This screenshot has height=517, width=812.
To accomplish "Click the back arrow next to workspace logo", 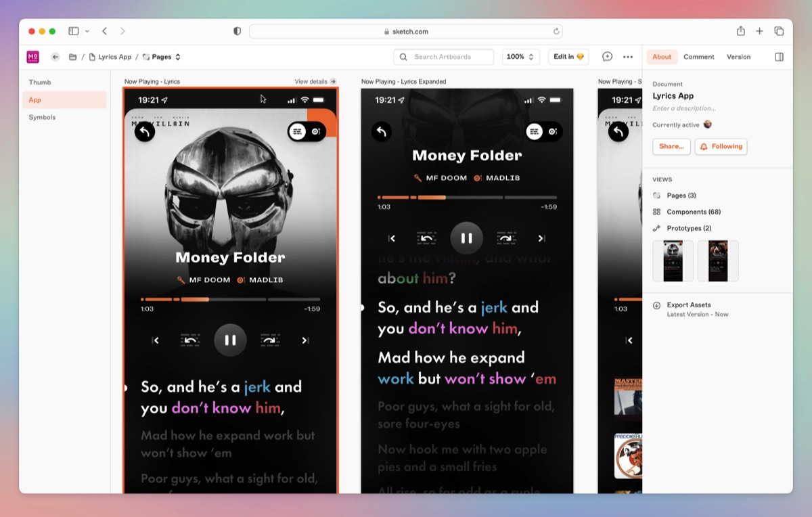I will click(x=55, y=57).
